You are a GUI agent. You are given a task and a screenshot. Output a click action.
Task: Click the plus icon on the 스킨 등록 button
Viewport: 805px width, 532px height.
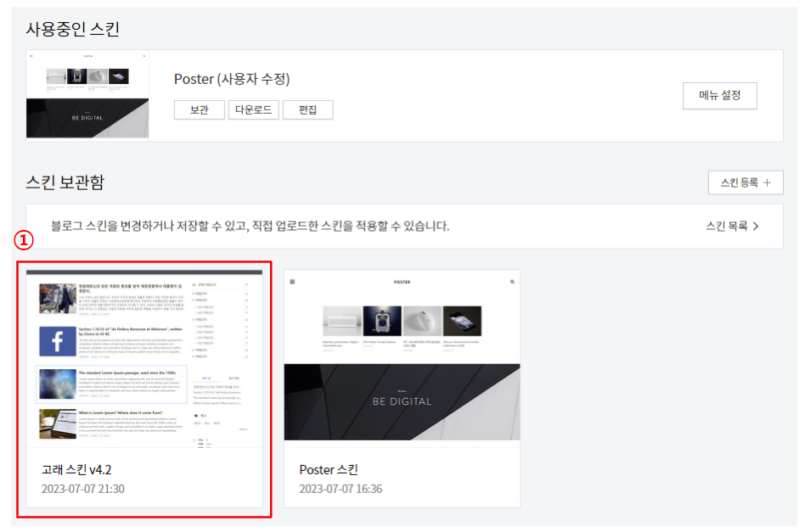(x=765, y=183)
